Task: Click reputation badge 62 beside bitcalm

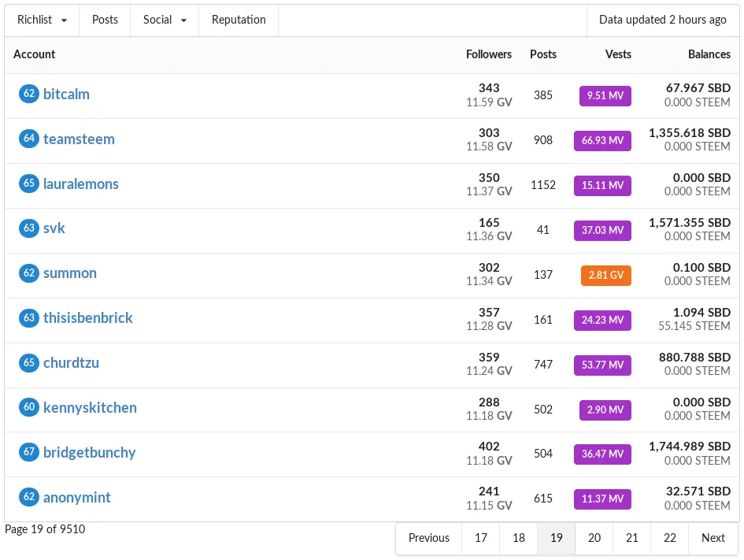Action: [x=29, y=94]
